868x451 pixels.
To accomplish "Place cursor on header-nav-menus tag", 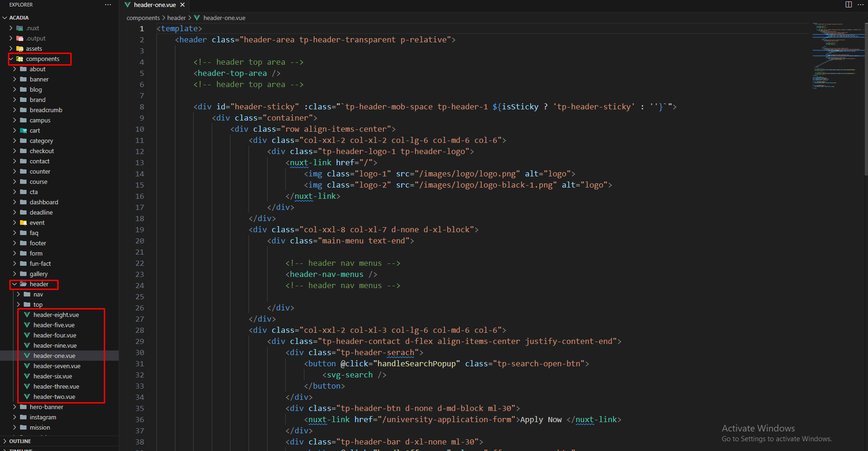I will [x=326, y=275].
